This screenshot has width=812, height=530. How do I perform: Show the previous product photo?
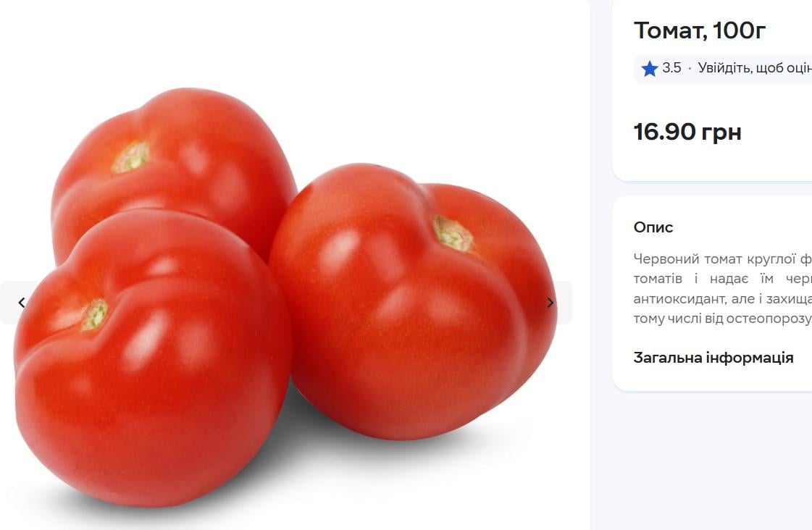point(21,302)
